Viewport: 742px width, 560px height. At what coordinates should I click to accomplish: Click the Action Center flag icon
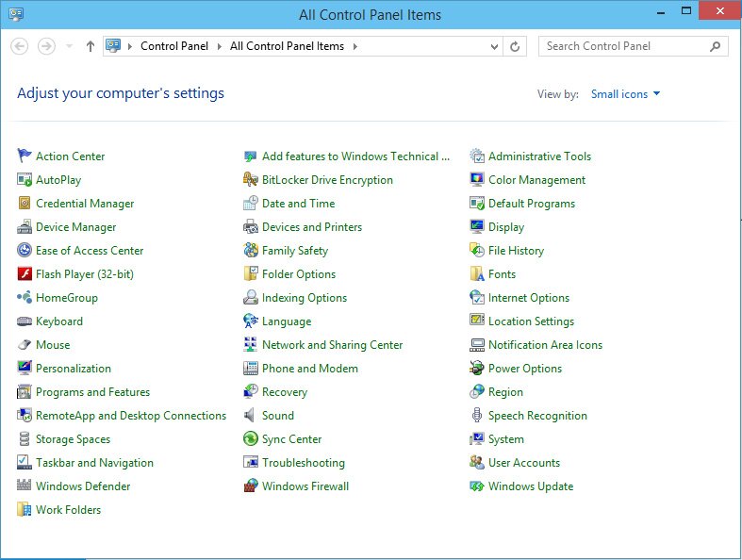25,156
